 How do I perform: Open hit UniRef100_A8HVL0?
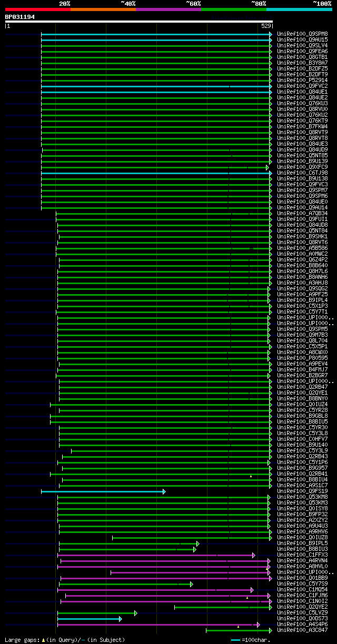(302, 566)
